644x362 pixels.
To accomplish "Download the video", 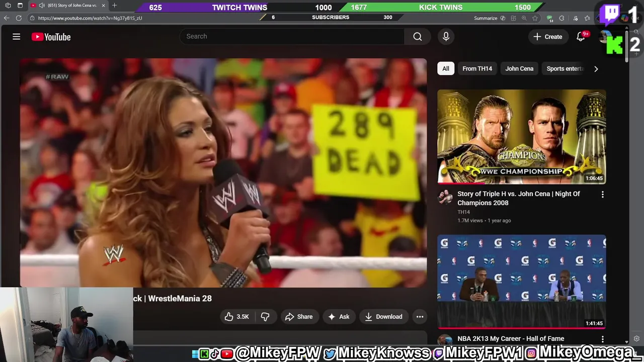I will coord(383,316).
